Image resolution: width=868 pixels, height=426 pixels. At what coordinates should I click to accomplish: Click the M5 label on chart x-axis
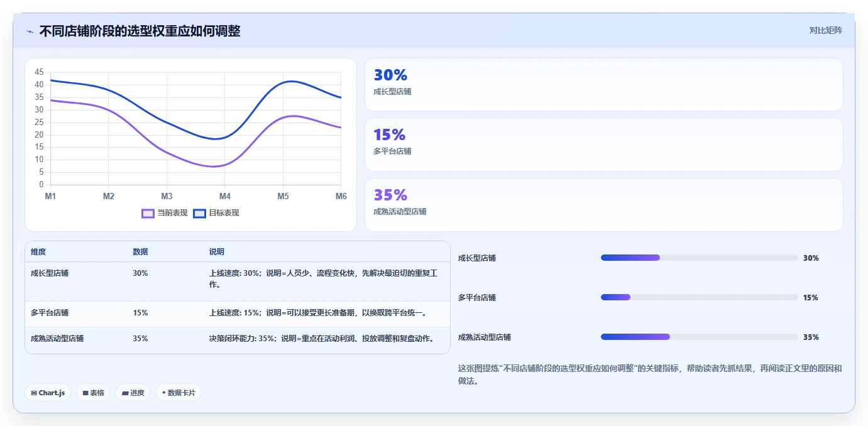[x=283, y=197]
